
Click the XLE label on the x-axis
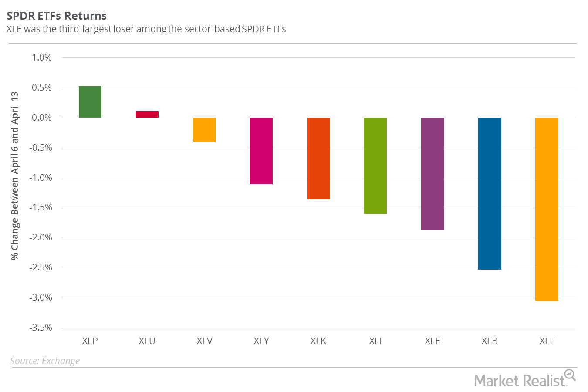coord(433,341)
